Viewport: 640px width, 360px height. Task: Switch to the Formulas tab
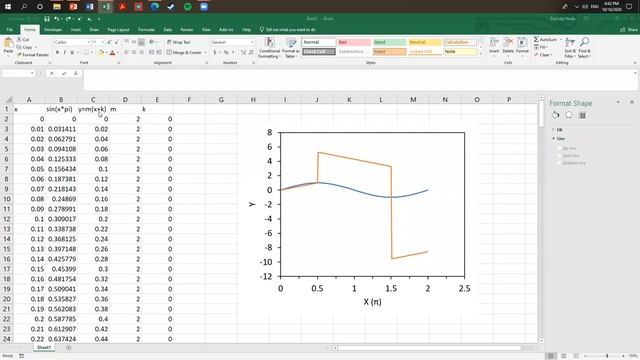[x=146, y=30]
